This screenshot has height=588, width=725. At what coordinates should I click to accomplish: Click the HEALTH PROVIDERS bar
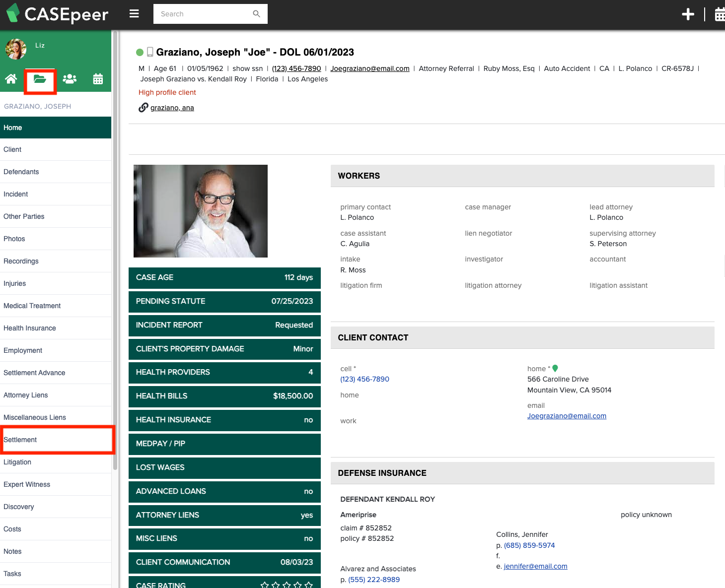pos(224,373)
